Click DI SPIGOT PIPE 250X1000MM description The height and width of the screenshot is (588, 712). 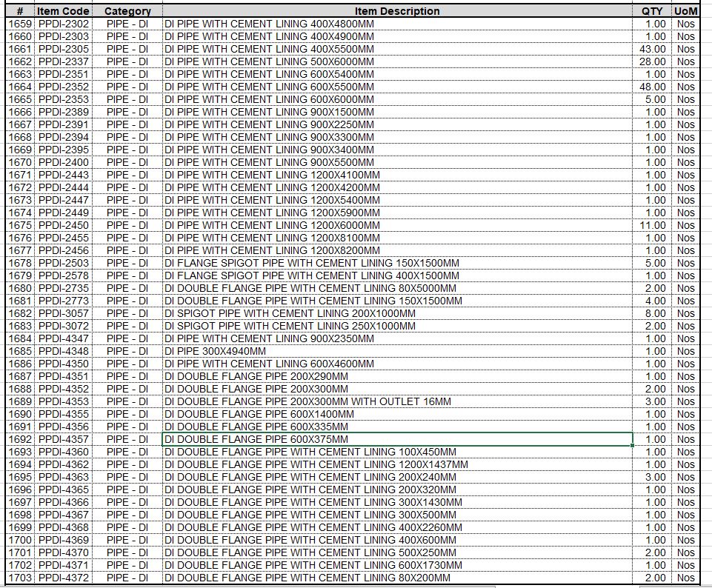coord(290,326)
